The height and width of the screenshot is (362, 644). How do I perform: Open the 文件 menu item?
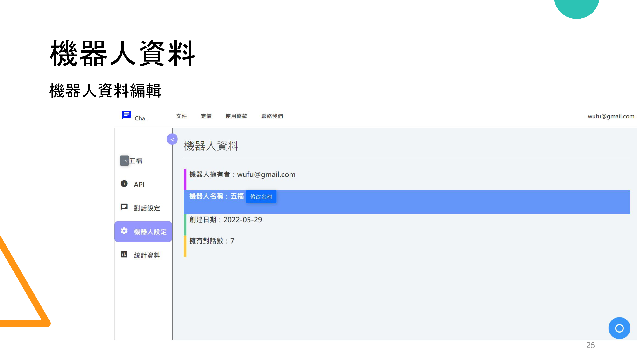tap(181, 116)
